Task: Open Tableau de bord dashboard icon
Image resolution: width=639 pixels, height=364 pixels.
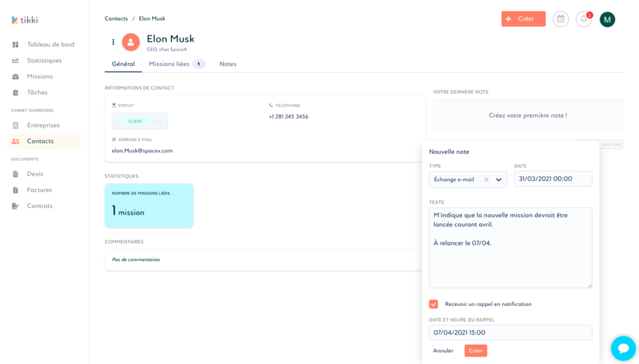Action: pos(16,44)
